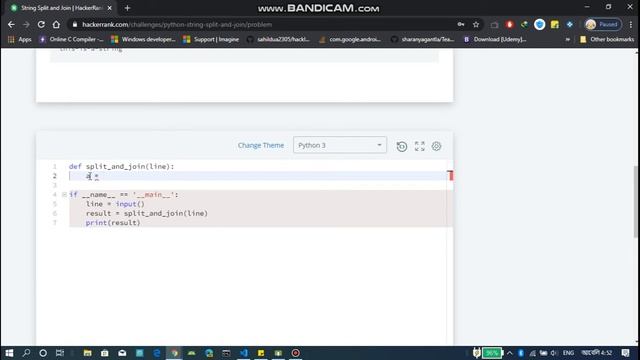Reset the code editor to default
This screenshot has width=640, height=360.
402,146
